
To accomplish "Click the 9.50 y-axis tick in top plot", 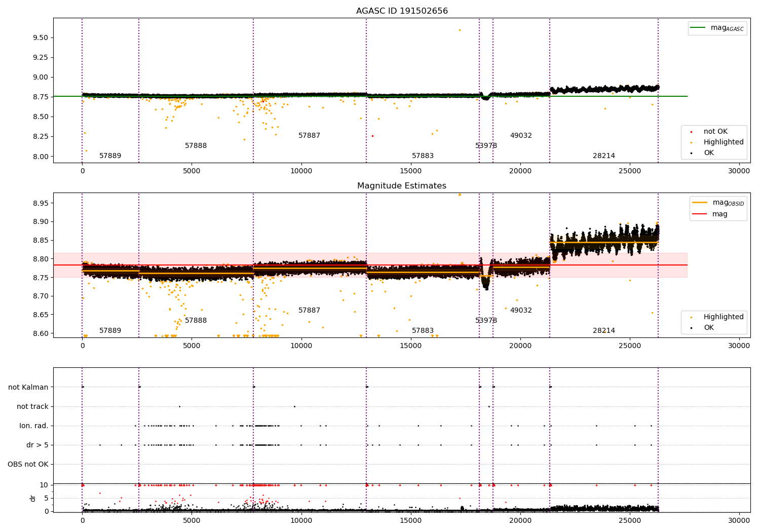I will (x=41, y=38).
